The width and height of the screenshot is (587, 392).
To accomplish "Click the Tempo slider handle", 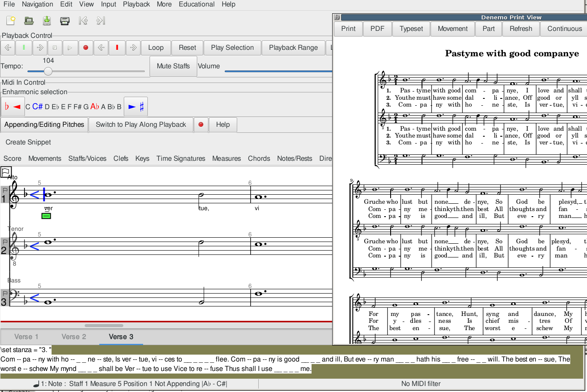I will (48, 71).
